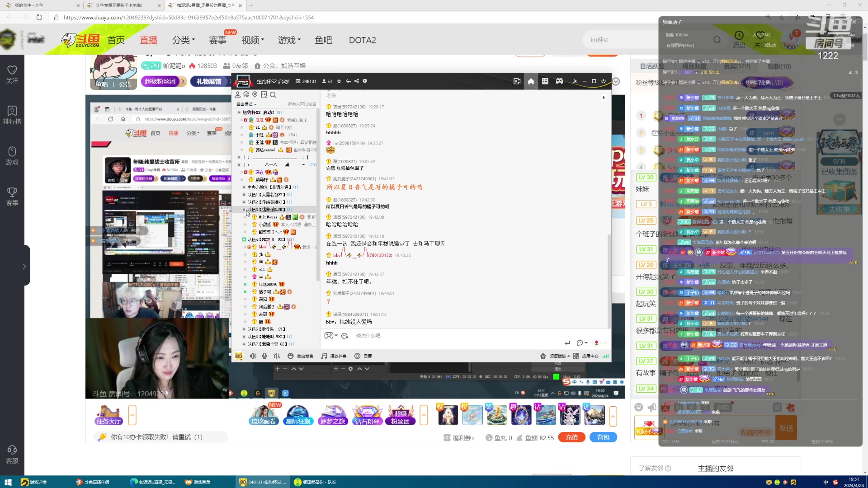The width and height of the screenshot is (868, 488).
Task: Click the 播放伴奏 music button
Action: point(334,356)
